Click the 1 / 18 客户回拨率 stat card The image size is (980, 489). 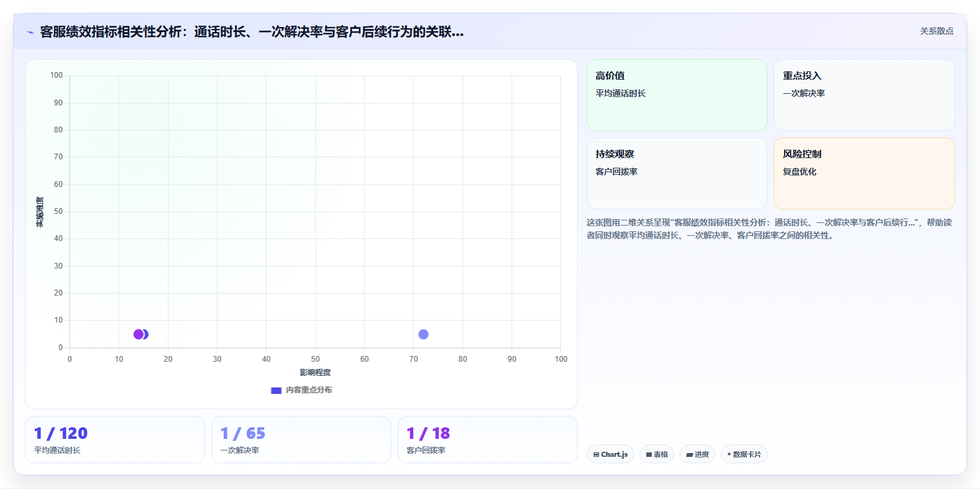click(x=488, y=440)
